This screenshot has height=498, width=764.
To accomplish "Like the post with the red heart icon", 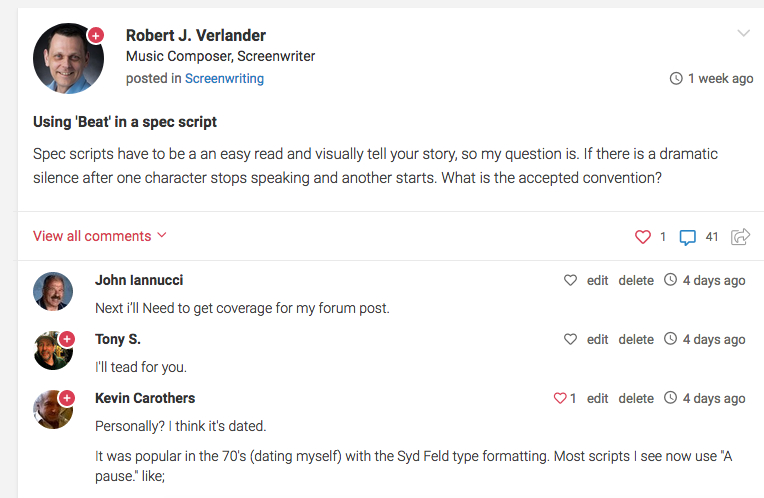I will point(643,237).
